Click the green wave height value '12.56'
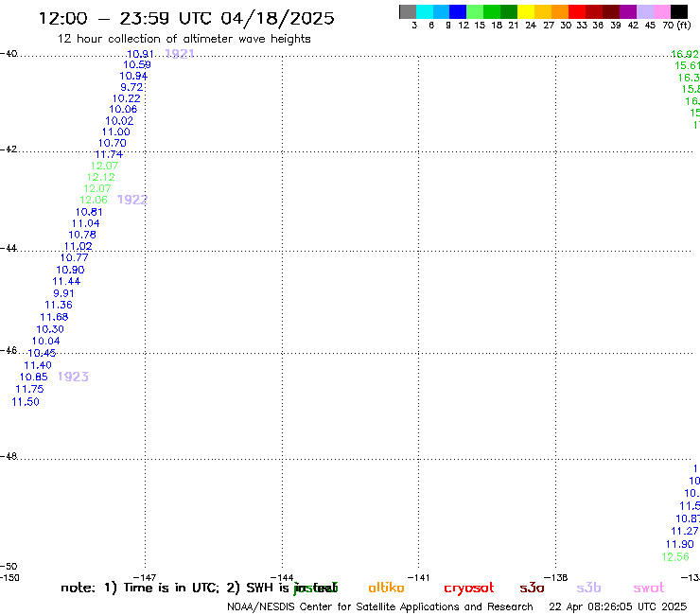700x615 pixels. tap(675, 557)
